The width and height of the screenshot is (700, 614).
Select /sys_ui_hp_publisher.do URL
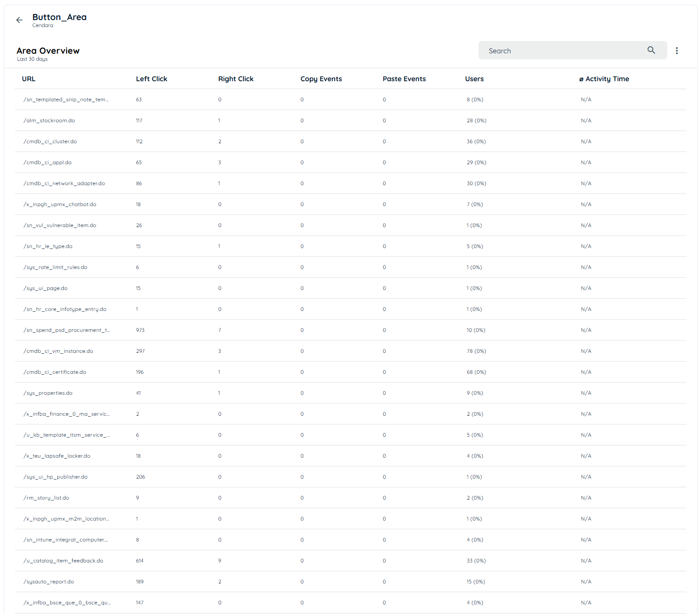click(55, 477)
